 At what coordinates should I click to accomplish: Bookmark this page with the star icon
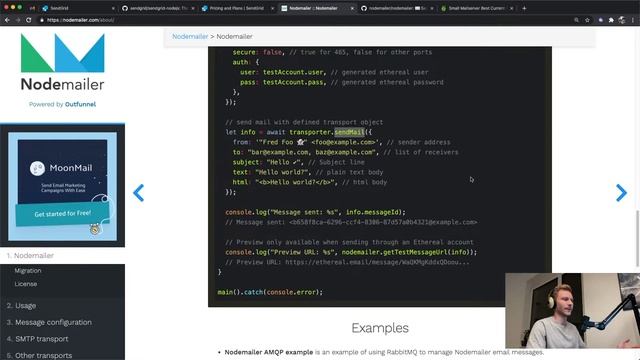(587, 20)
